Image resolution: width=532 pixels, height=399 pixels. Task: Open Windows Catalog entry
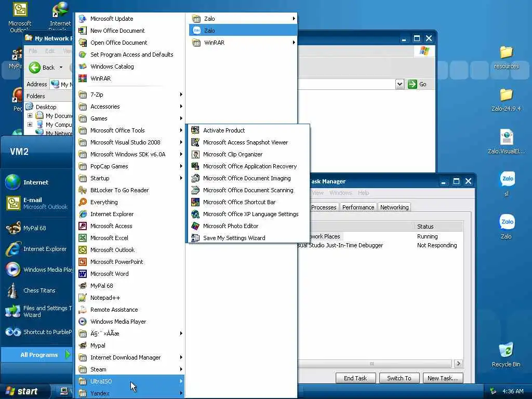(130, 66)
